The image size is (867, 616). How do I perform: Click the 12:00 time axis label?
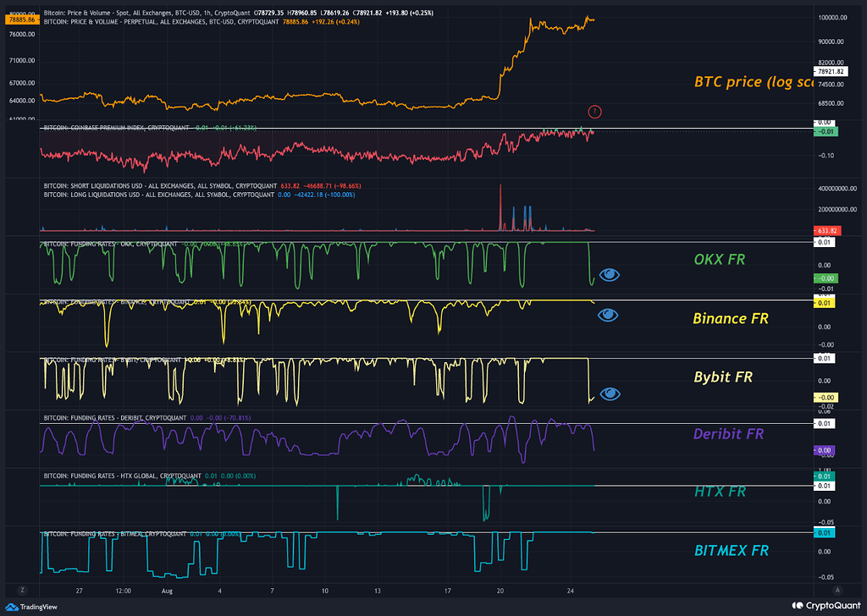pos(124,591)
